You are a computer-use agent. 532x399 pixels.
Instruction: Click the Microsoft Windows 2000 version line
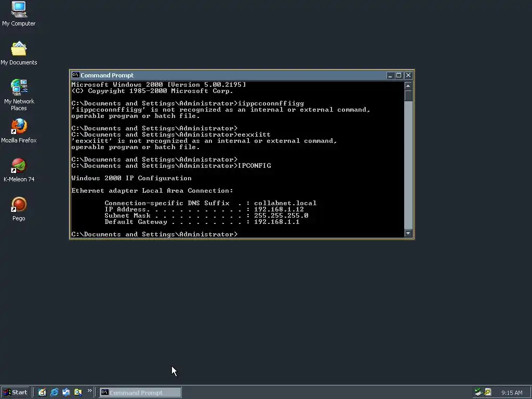coord(159,85)
